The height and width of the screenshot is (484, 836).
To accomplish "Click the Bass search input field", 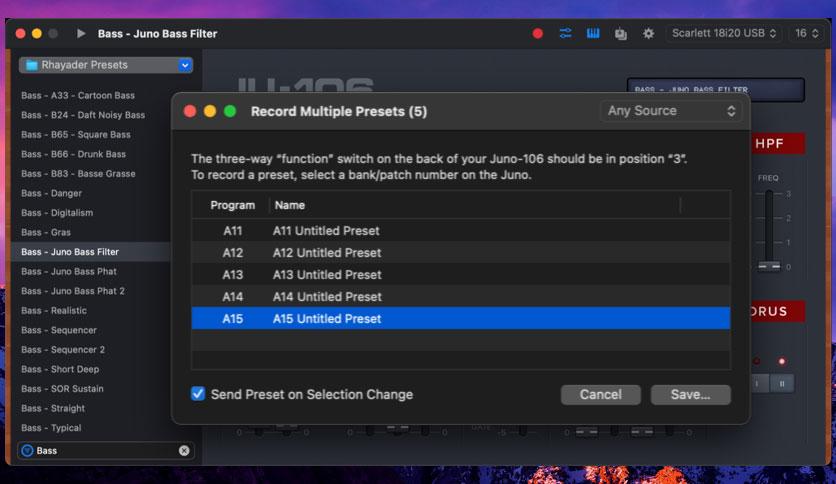I will tap(106, 450).
